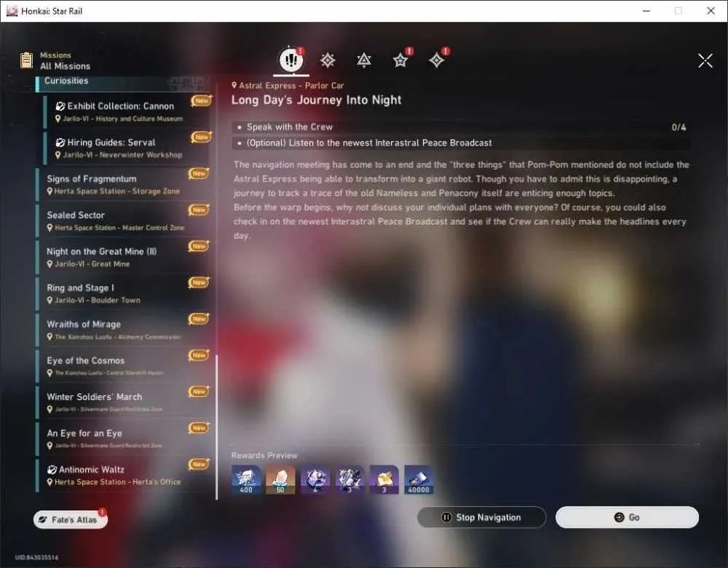Click the 'Long Day's Journey Into Night' title
The image size is (728, 568).
(316, 100)
